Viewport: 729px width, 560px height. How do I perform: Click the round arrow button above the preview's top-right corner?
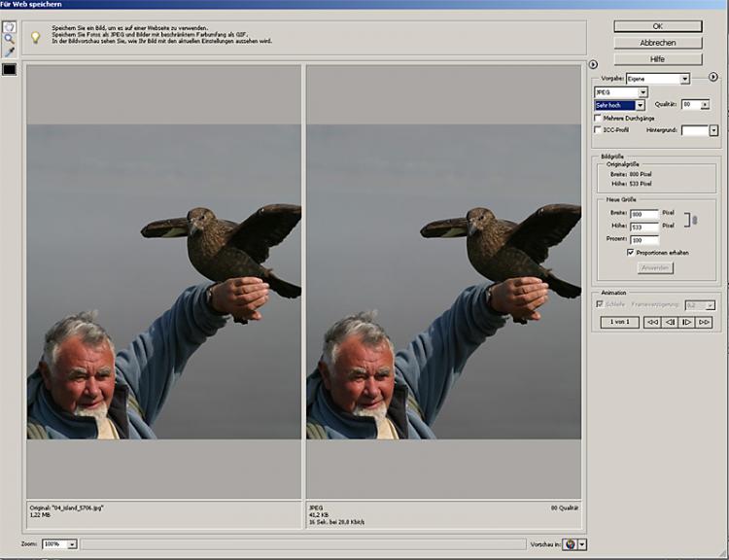tap(593, 64)
